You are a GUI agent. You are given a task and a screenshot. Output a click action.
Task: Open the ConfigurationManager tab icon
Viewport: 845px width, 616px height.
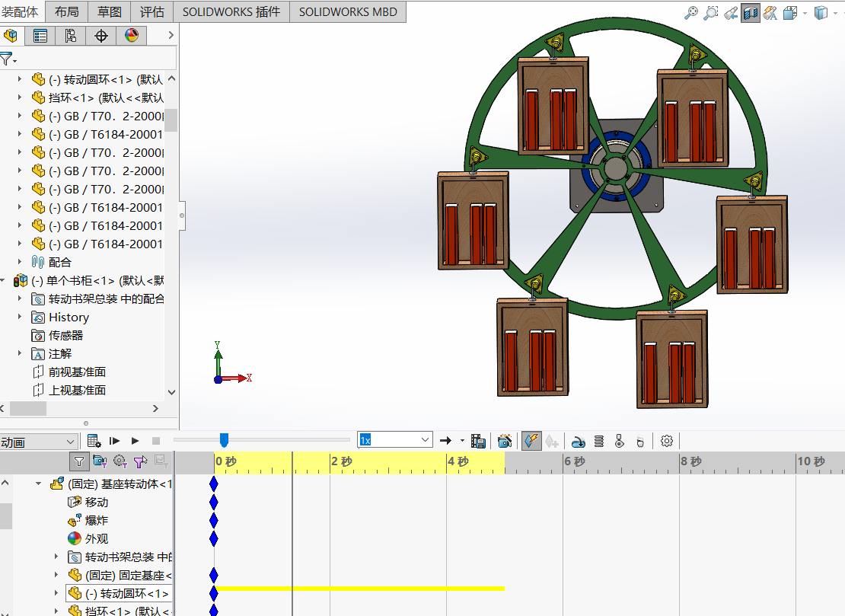(x=71, y=36)
